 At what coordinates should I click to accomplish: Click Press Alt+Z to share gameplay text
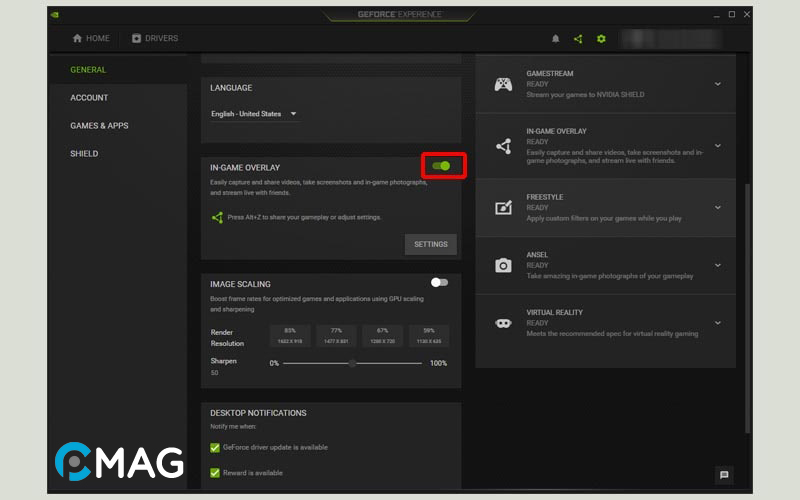pos(304,217)
